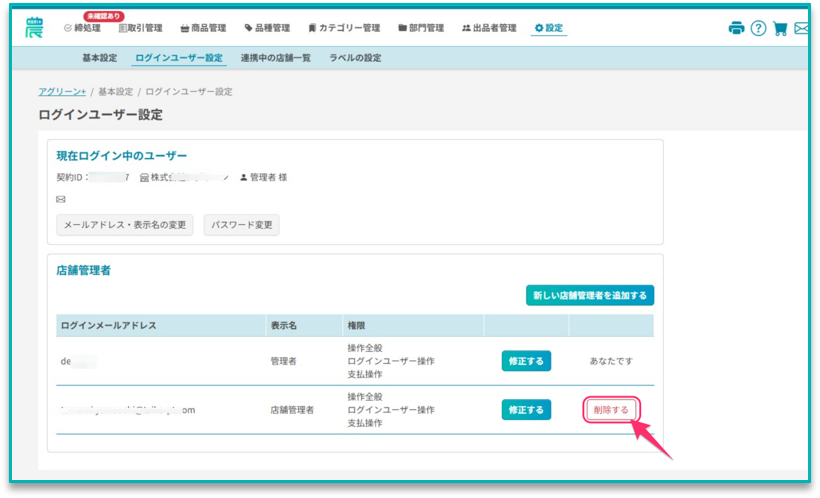Open 部門管理 menu
This screenshot has height=498, width=820.
click(x=421, y=28)
